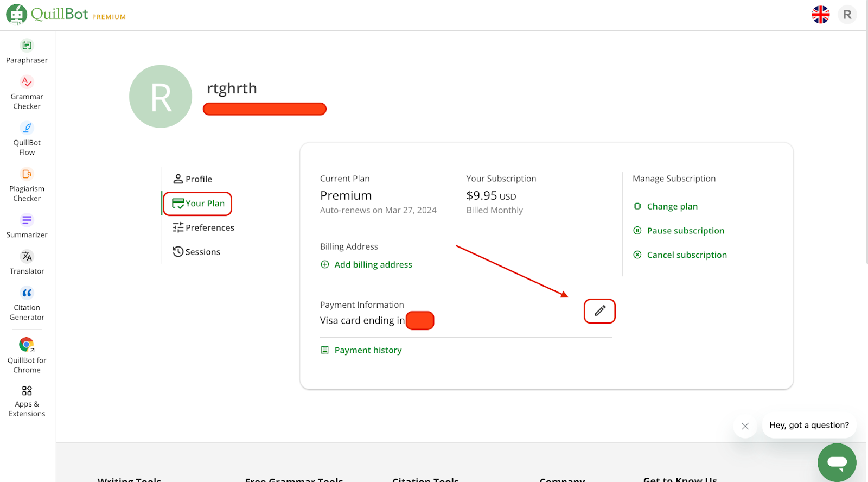This screenshot has width=868, height=482.
Task: Open the Translator tool
Action: tap(27, 263)
